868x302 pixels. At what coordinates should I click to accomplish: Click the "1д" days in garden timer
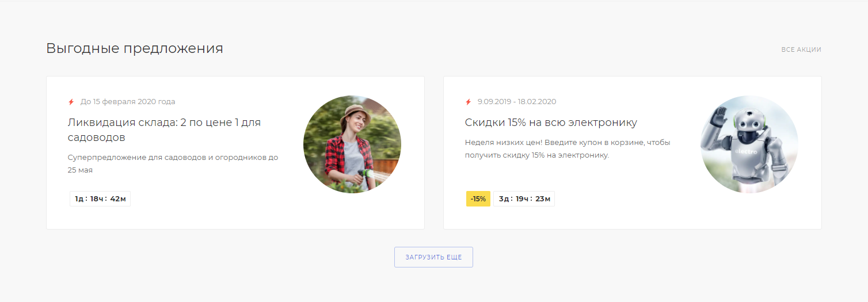[x=79, y=199]
